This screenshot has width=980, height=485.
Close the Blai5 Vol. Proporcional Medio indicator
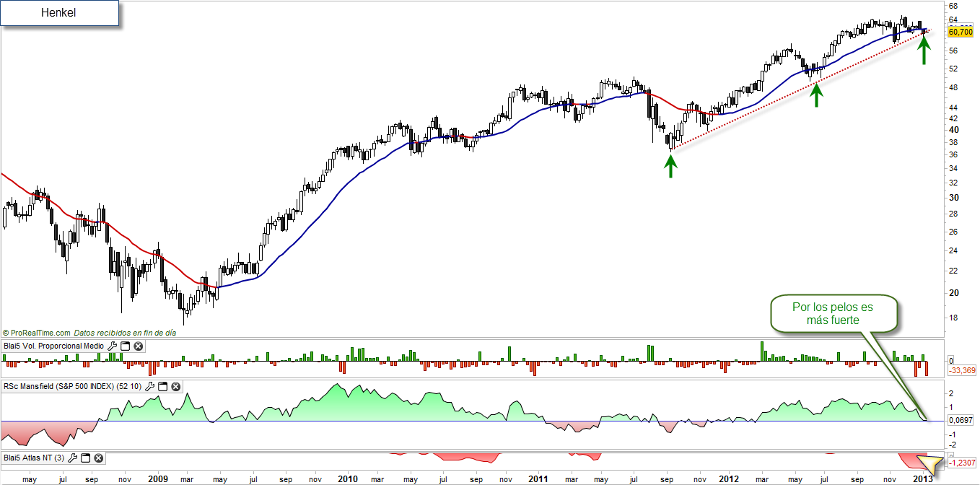point(137,347)
